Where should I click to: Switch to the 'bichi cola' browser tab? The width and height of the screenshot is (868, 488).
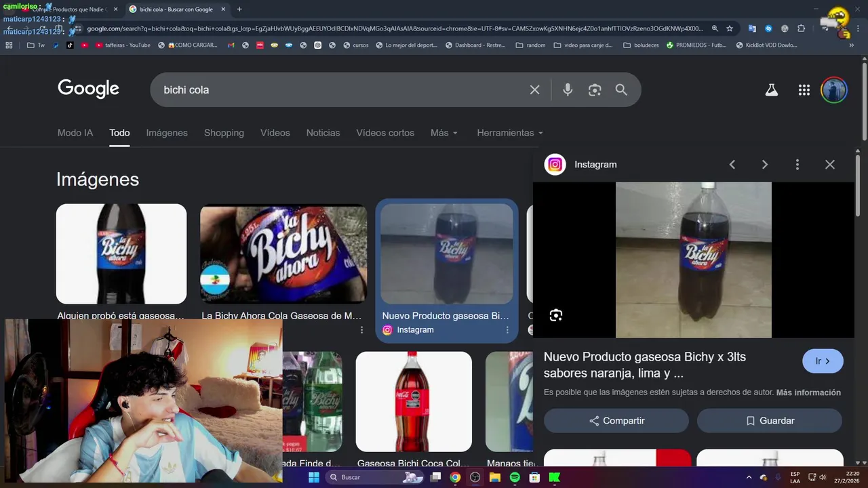pos(176,9)
